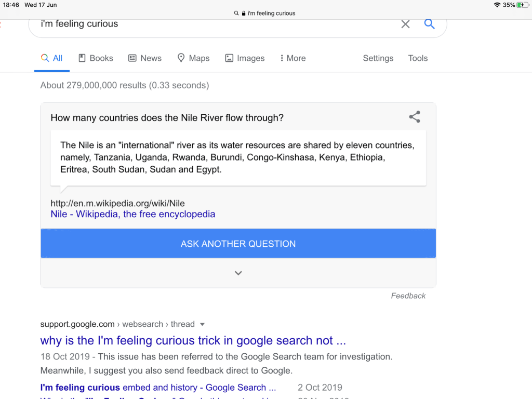
Task: Click Feedback under the answer card
Action: coord(408,296)
